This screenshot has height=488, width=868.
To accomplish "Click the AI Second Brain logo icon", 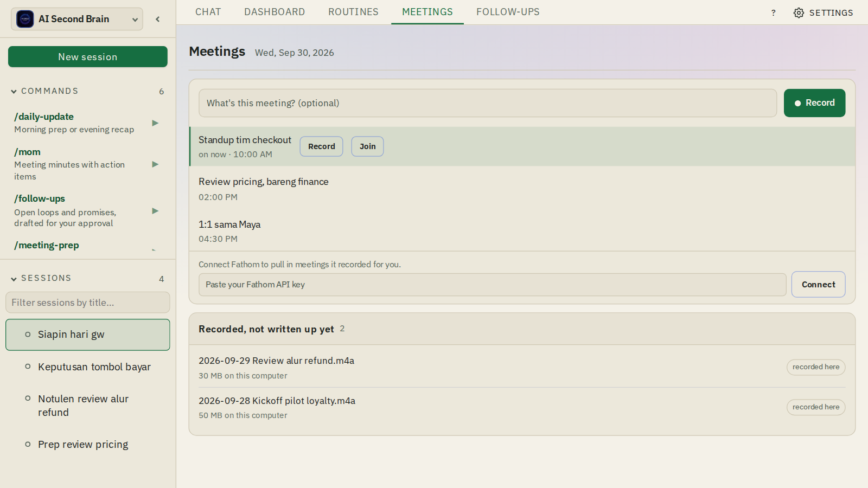I will [25, 19].
